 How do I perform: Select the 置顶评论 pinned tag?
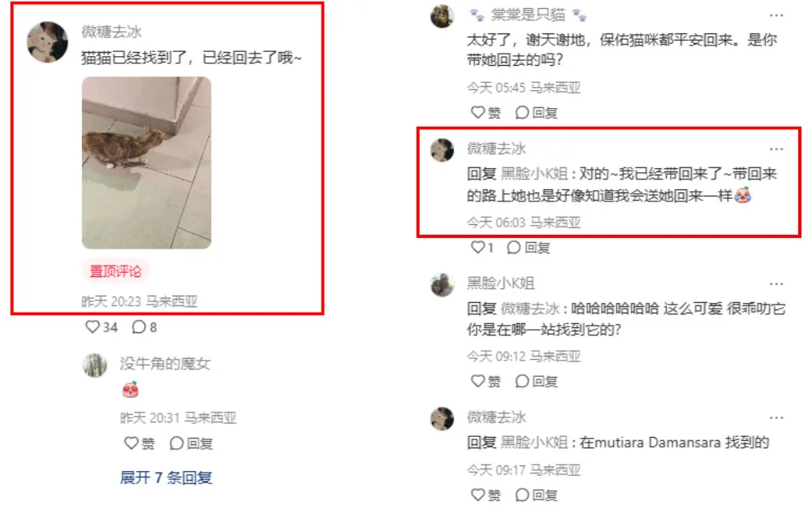(115, 270)
